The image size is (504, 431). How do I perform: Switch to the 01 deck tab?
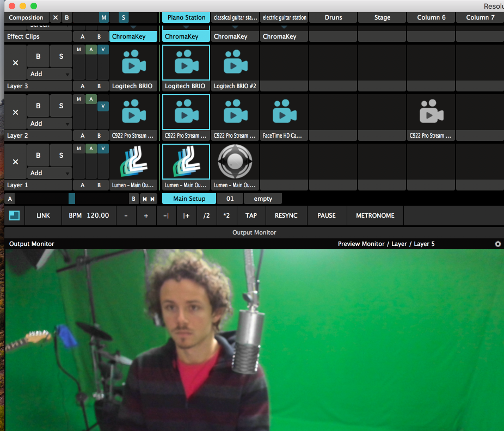[230, 199]
